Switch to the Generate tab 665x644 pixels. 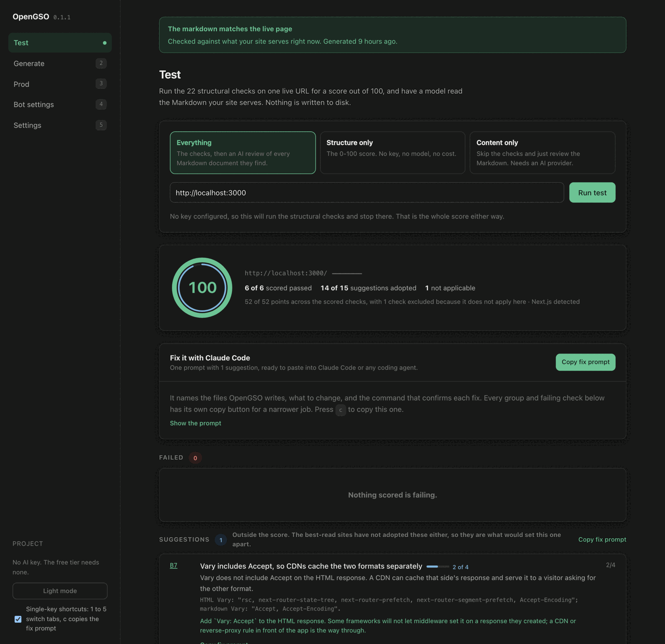click(x=60, y=64)
